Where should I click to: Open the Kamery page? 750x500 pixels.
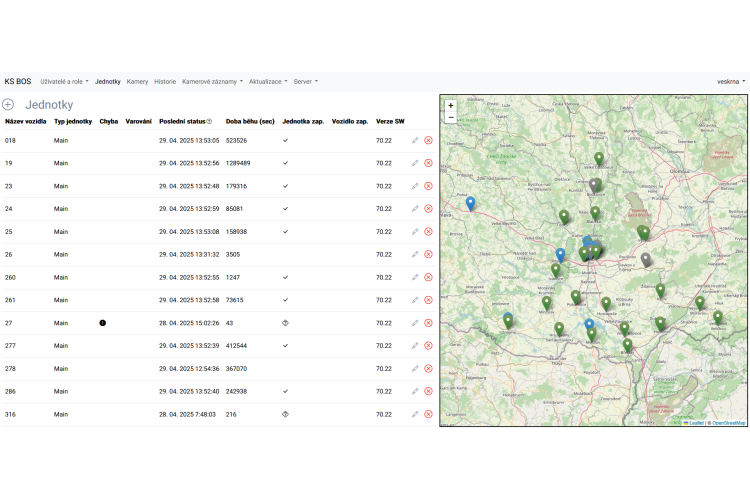tap(137, 82)
